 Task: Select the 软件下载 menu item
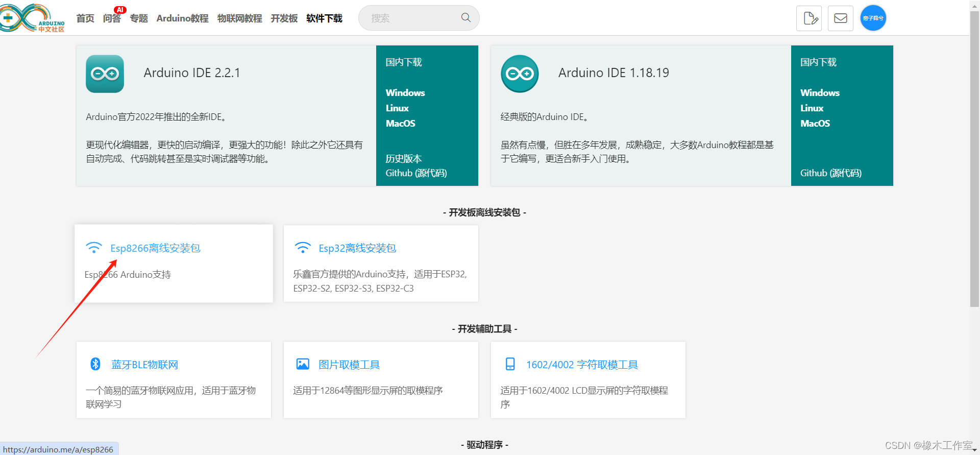pyautogui.click(x=324, y=18)
